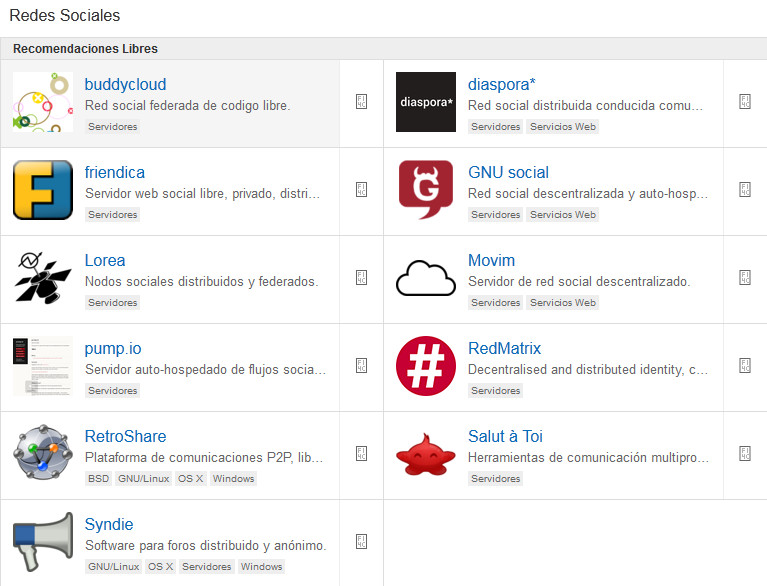
Task: Click the GNU social red logo
Action: point(426,190)
